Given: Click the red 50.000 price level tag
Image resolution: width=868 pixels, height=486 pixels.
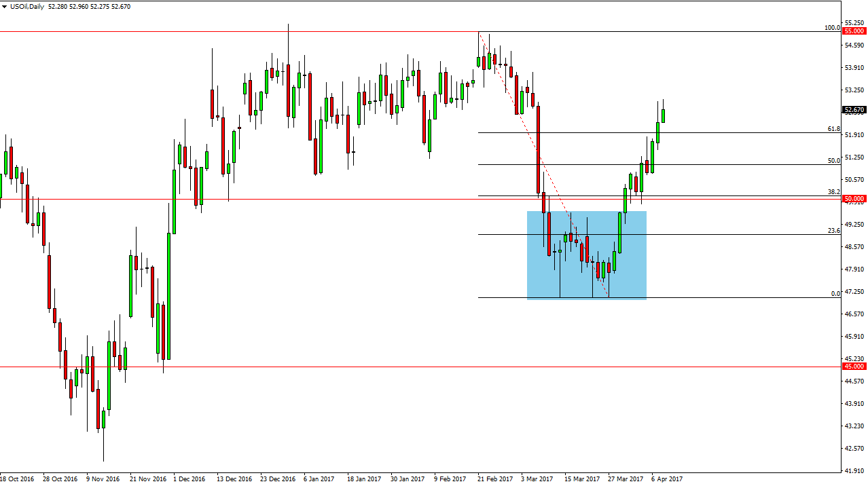Looking at the screenshot, I should [x=854, y=199].
